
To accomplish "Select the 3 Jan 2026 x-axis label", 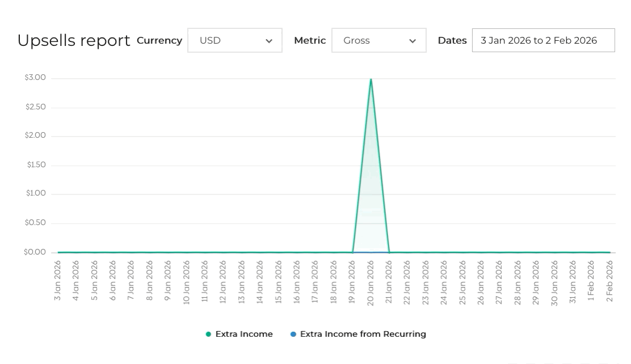I will click(x=58, y=281).
